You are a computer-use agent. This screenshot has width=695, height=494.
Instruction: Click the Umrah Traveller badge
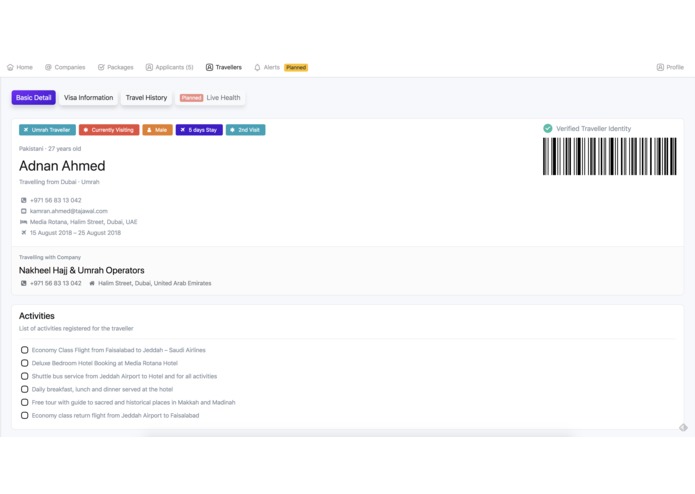click(47, 130)
